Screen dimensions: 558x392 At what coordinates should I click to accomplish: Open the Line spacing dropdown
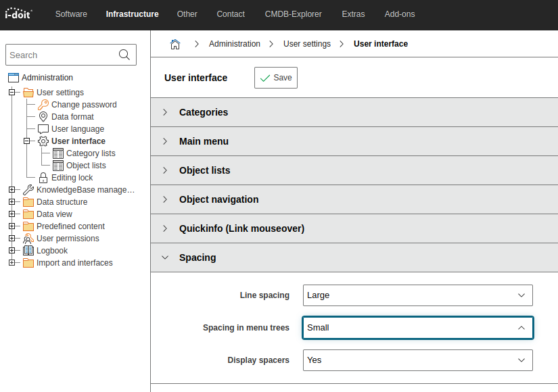click(418, 295)
